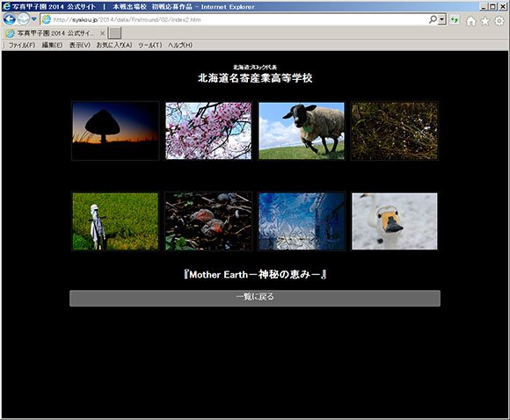
Task: Go to the Home page icon
Action: (x=470, y=21)
